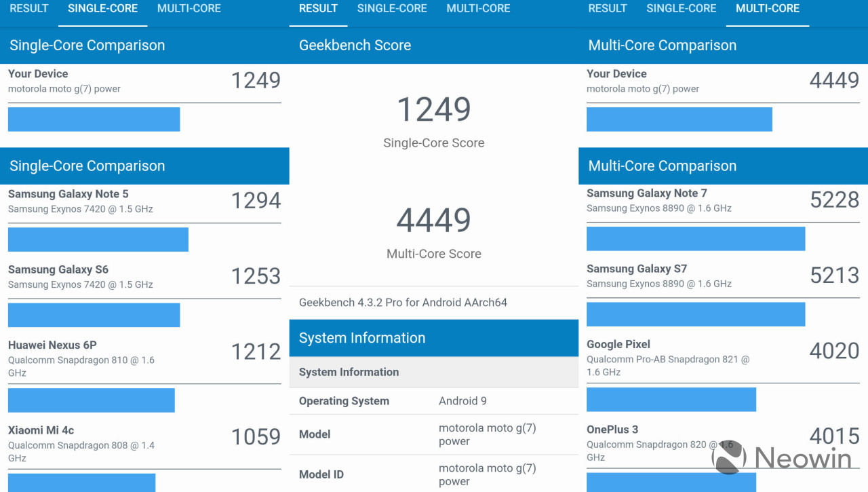This screenshot has width=868, height=492.
Task: Select Samsung Galaxy Note 7 device name
Action: click(x=647, y=193)
